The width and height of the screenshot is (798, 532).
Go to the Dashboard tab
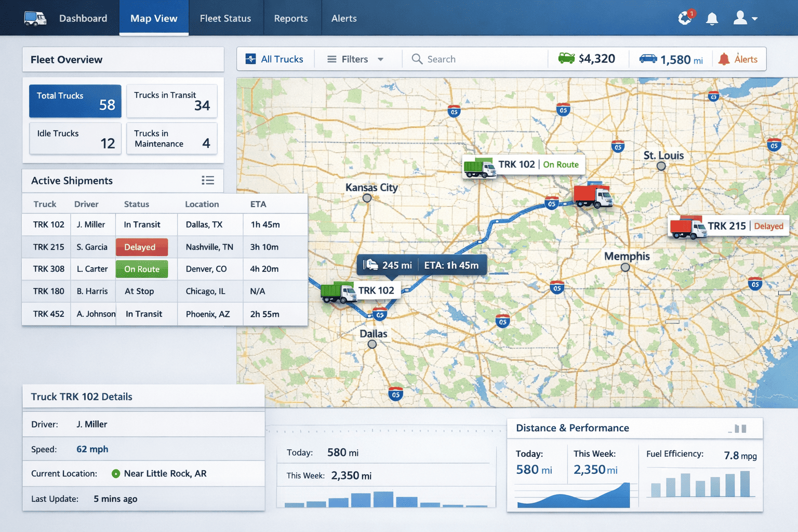83,18
